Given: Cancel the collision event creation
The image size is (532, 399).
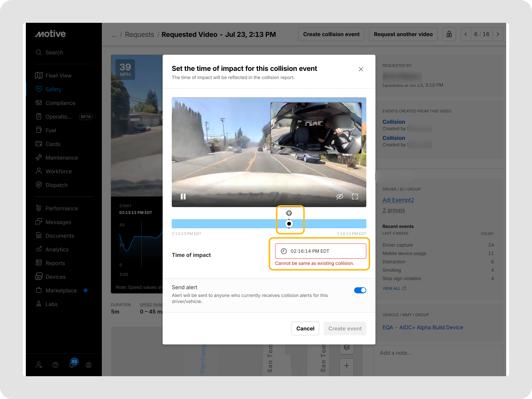Looking at the screenshot, I should (x=305, y=329).
